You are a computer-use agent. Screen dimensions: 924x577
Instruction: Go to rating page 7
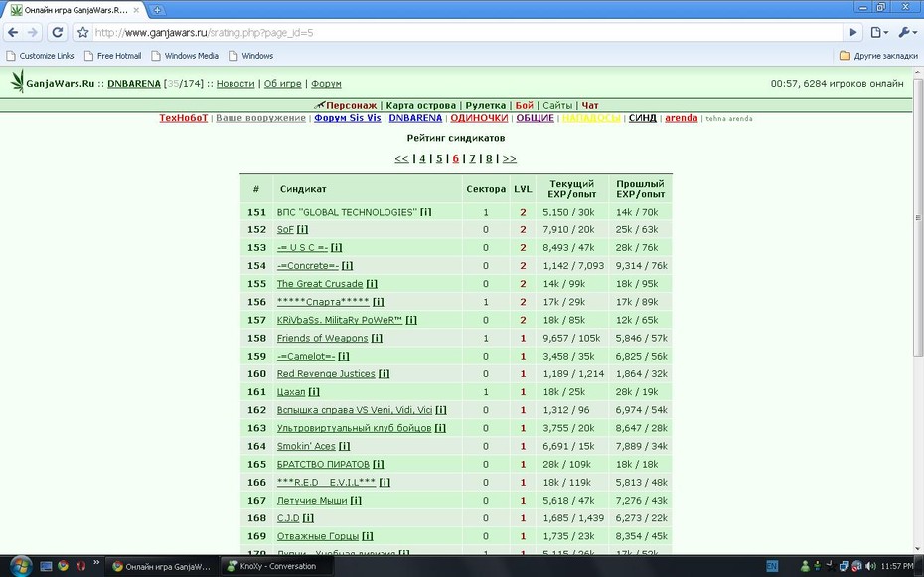pyautogui.click(x=472, y=158)
